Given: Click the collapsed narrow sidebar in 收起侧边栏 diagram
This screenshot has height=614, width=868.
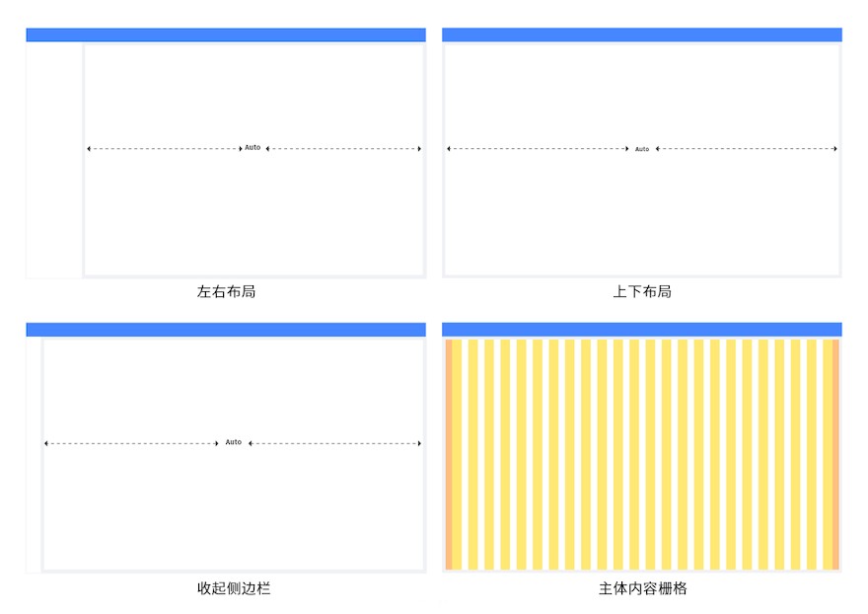Looking at the screenshot, I should 34,454.
